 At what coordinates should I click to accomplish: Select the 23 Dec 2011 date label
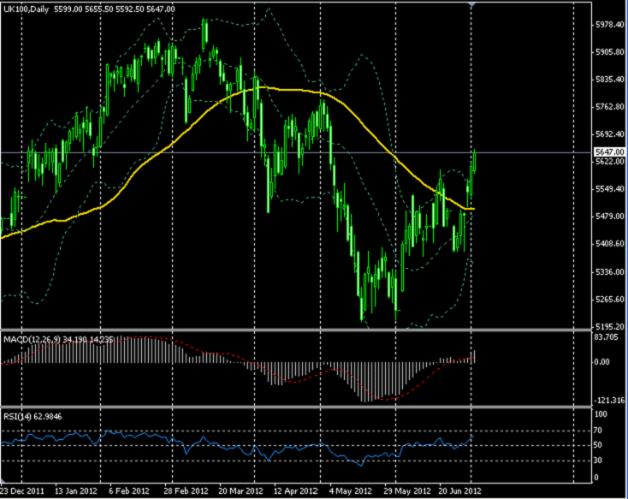point(24,492)
